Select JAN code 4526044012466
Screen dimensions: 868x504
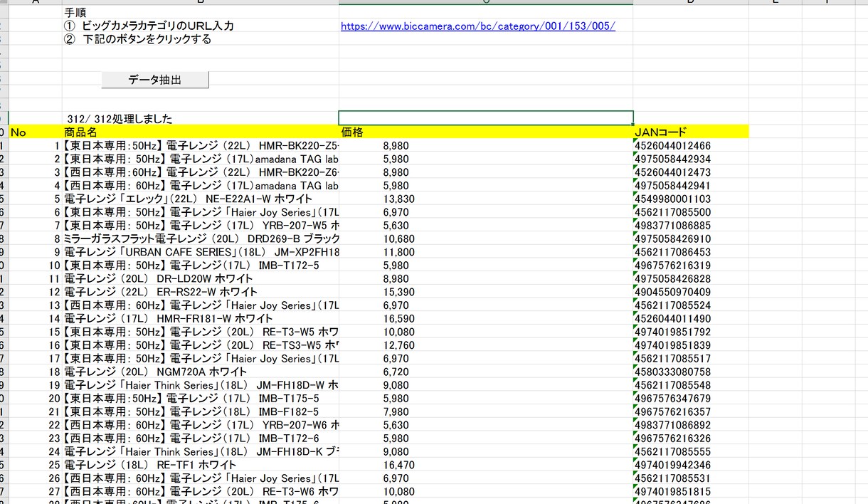pos(691,145)
